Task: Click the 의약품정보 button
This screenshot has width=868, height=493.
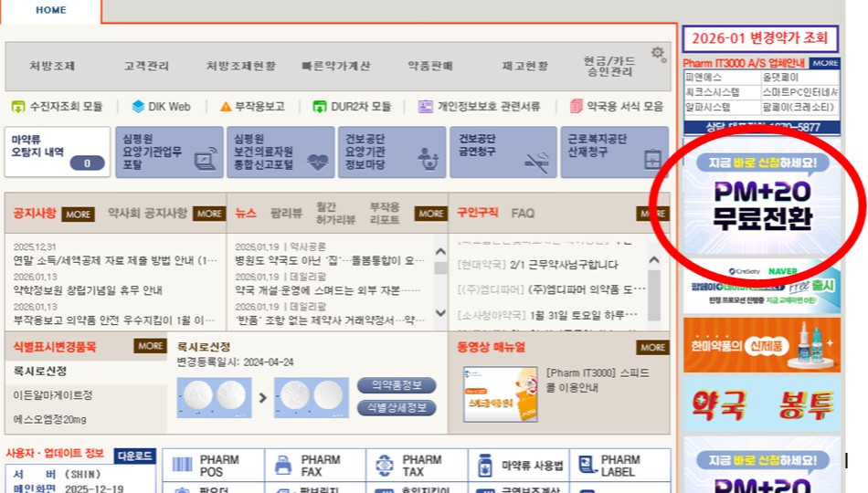Action: tap(397, 385)
